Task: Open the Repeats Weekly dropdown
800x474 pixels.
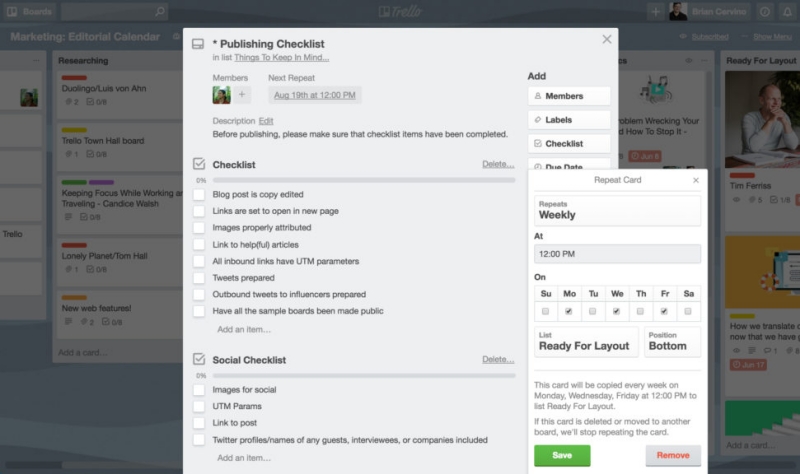Action: (617, 211)
